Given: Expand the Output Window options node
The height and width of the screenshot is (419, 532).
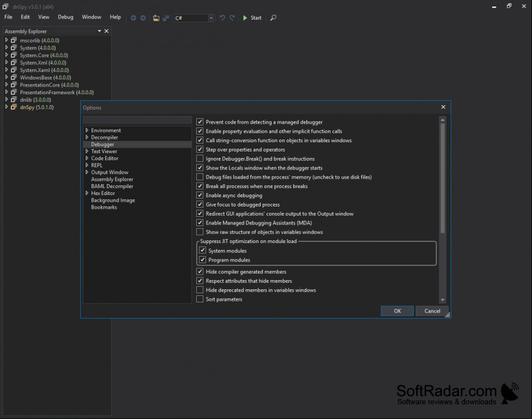Looking at the screenshot, I should [87, 172].
